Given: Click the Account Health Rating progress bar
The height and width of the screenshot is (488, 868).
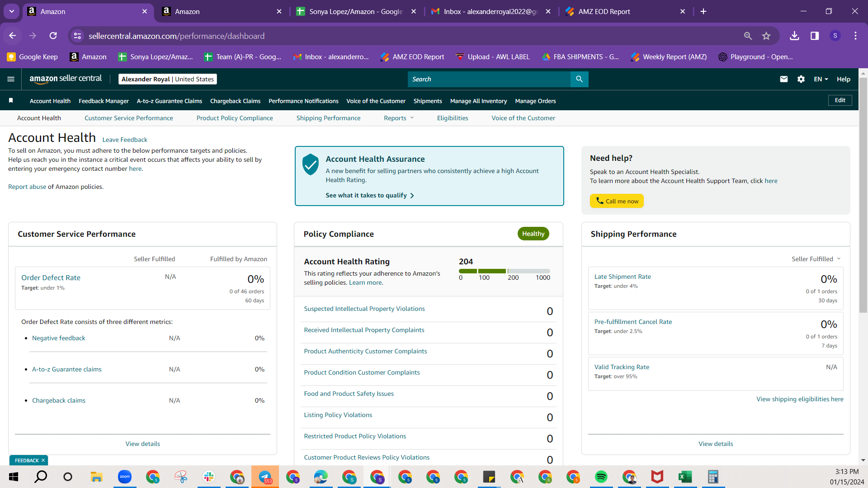Looking at the screenshot, I should click(x=504, y=271).
